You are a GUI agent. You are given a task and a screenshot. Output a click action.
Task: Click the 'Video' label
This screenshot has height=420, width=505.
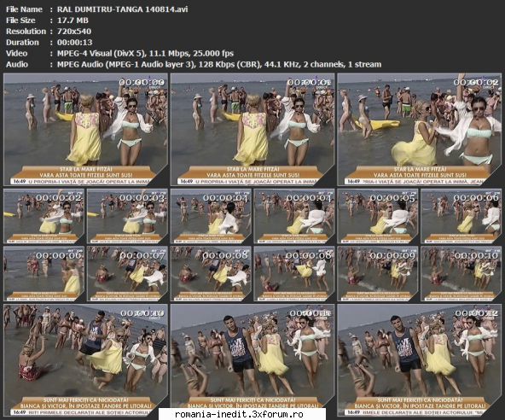tap(16, 53)
